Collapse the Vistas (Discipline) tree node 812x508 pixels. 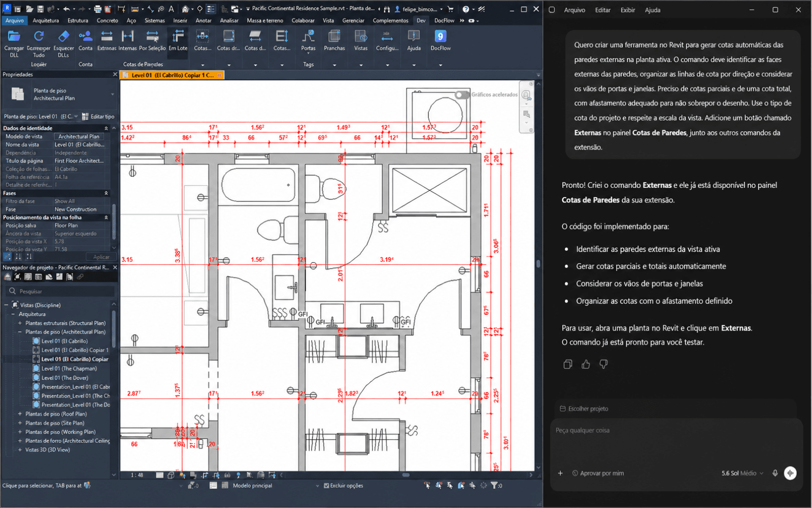click(7, 305)
